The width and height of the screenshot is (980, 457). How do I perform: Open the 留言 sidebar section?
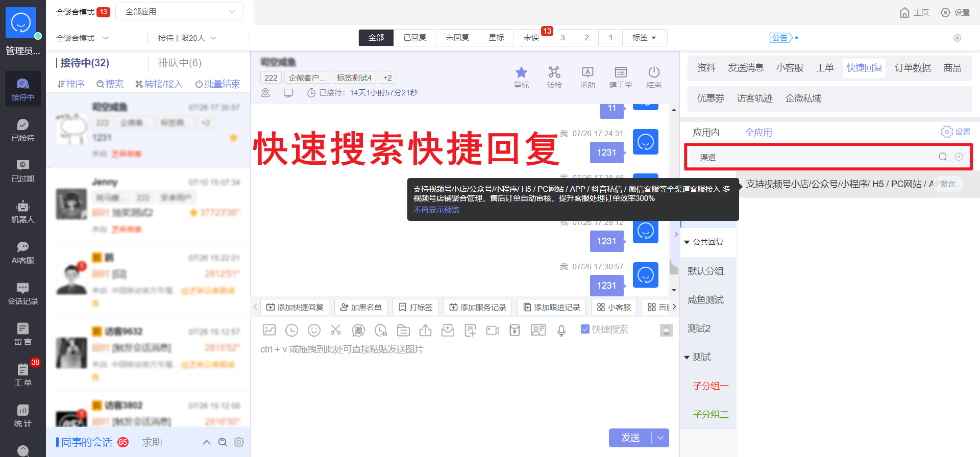pos(22,335)
